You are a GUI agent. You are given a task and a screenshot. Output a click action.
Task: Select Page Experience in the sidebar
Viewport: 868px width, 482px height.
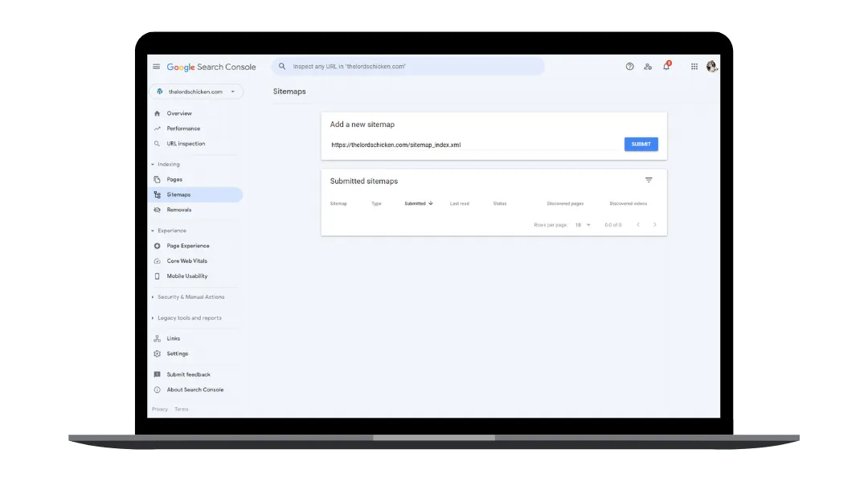click(x=188, y=246)
